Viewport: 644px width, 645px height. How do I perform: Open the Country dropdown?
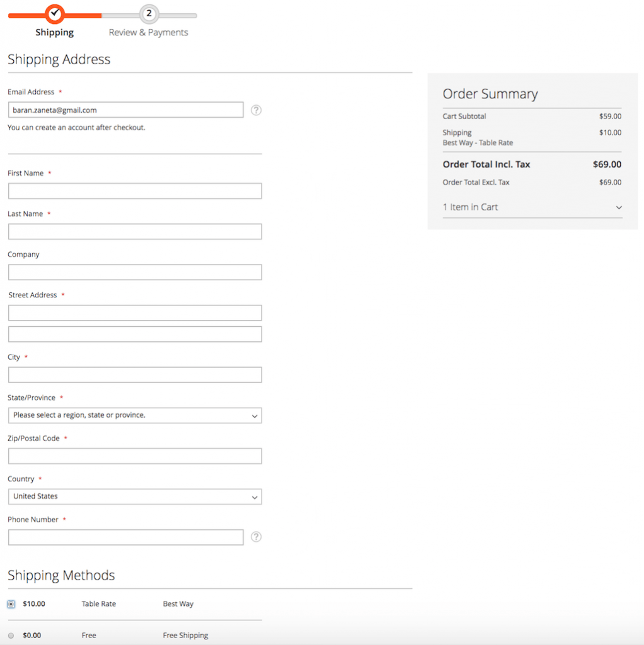(x=135, y=497)
